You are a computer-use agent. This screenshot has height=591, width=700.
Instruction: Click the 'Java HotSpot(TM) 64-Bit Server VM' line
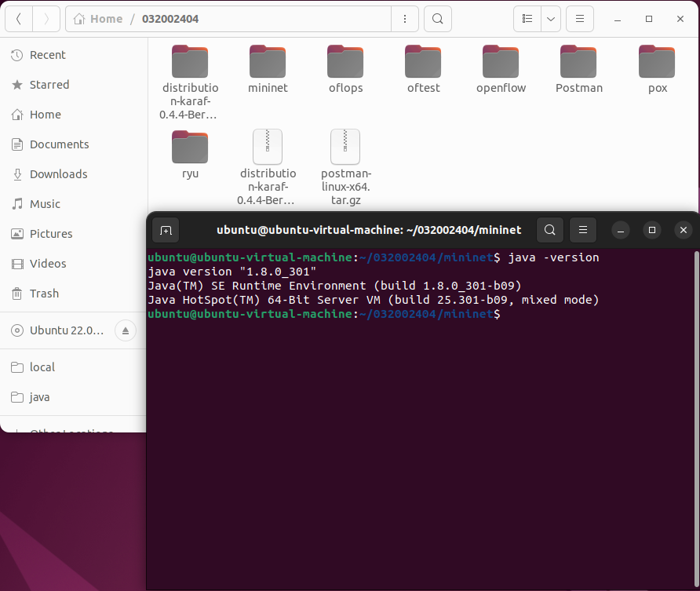pos(374,300)
